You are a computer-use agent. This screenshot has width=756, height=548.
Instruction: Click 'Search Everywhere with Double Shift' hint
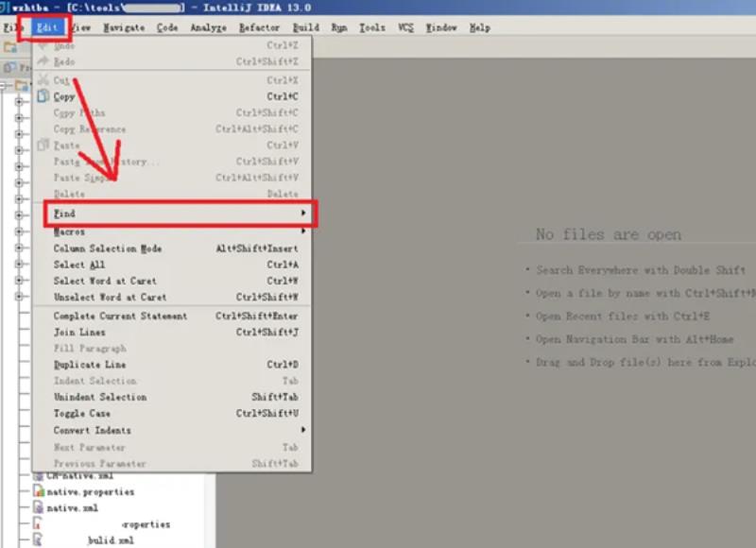(x=641, y=270)
